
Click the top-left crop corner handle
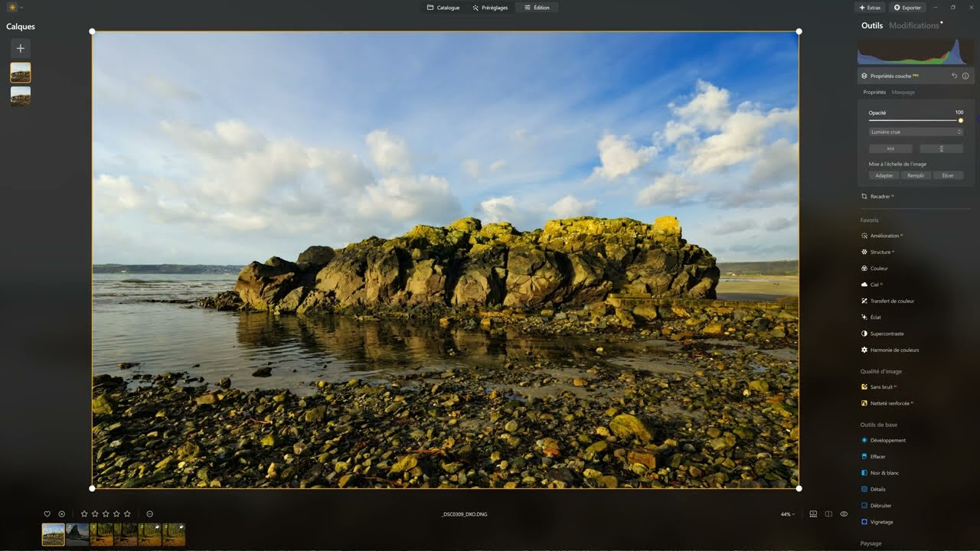coord(92,31)
